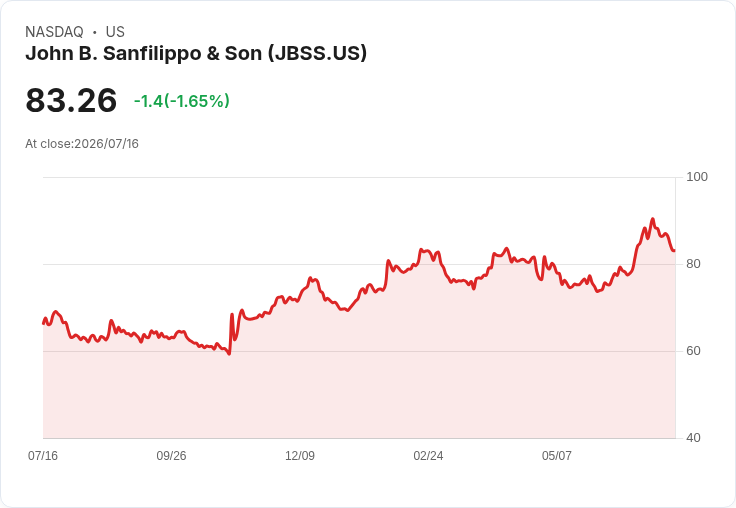Click the right end of the price line

675,250
